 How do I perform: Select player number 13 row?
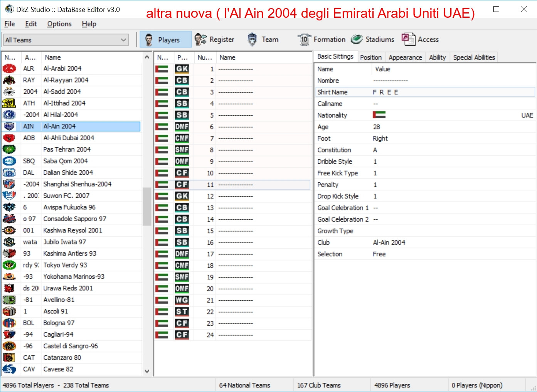pos(233,208)
